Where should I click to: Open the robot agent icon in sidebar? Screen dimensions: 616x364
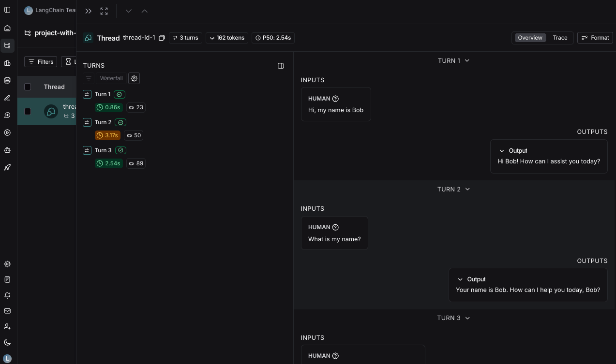(x=7, y=150)
